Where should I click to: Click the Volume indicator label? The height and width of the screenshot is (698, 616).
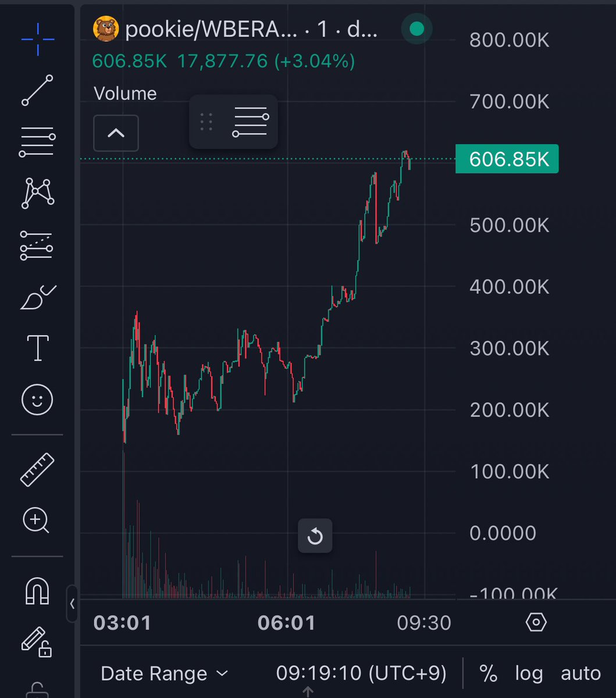click(125, 94)
